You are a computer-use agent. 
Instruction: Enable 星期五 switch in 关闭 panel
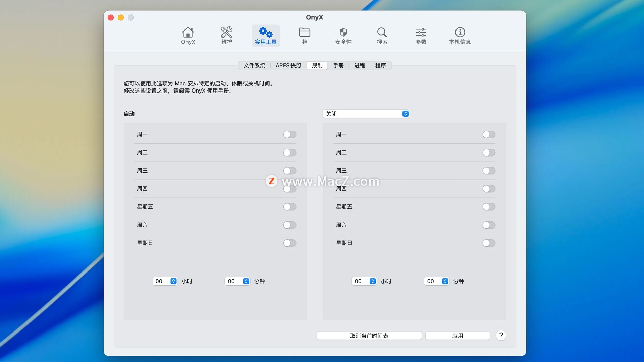coord(489,207)
